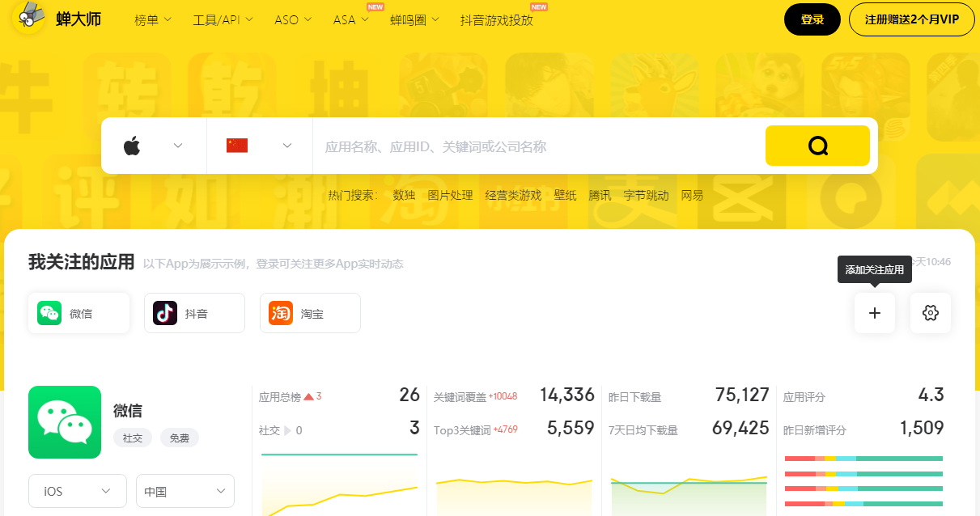This screenshot has height=516, width=980.
Task: Search hot keyword 腾讯
Action: click(x=600, y=195)
